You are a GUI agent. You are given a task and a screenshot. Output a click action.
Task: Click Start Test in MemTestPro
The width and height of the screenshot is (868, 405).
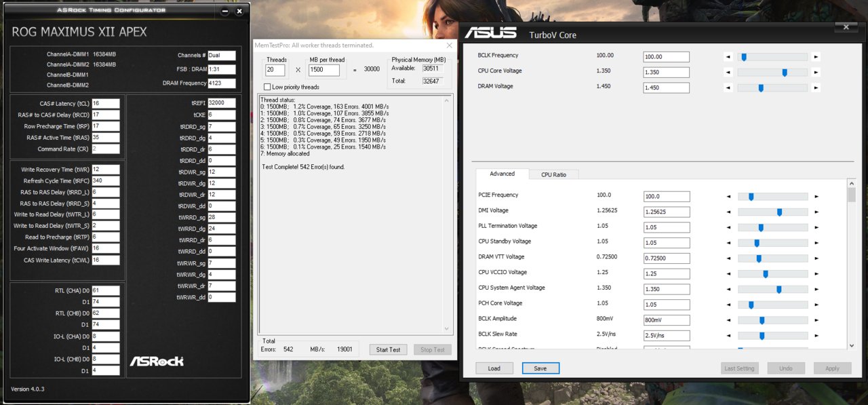point(388,349)
